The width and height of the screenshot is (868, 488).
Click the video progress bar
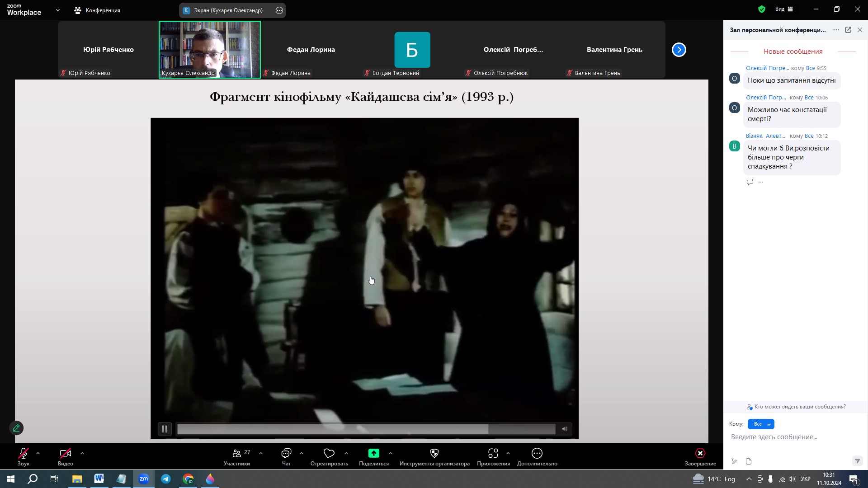point(366,429)
